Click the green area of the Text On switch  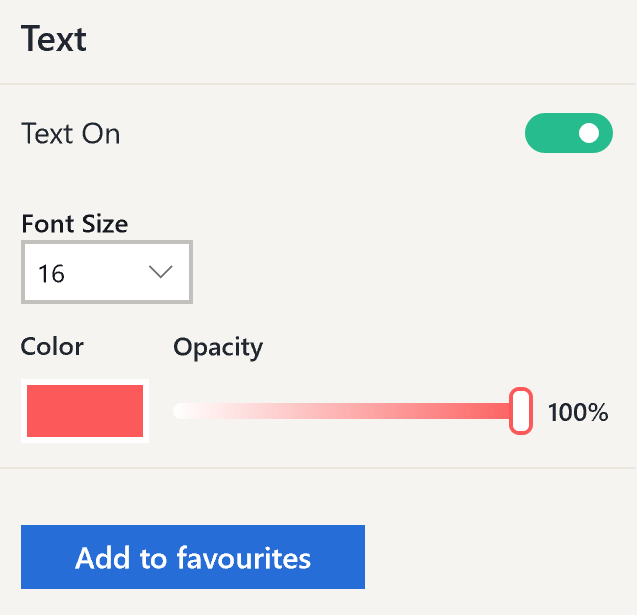pos(550,133)
